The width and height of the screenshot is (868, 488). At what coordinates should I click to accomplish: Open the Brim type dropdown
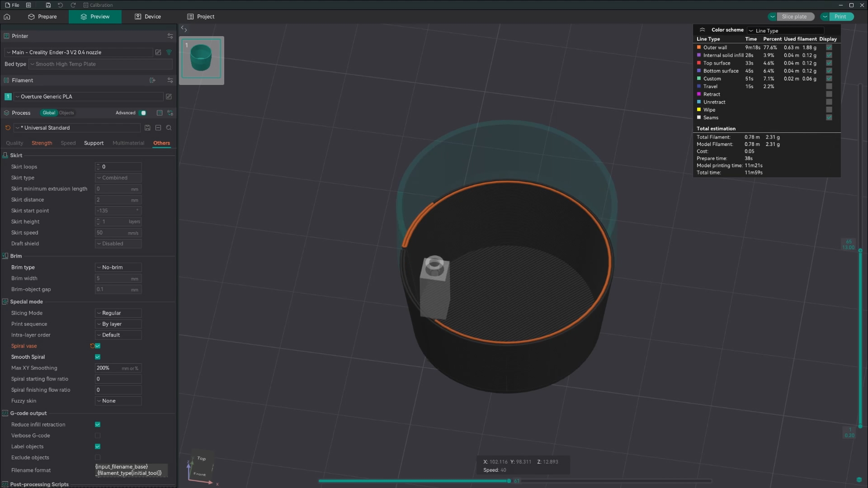pyautogui.click(x=118, y=267)
